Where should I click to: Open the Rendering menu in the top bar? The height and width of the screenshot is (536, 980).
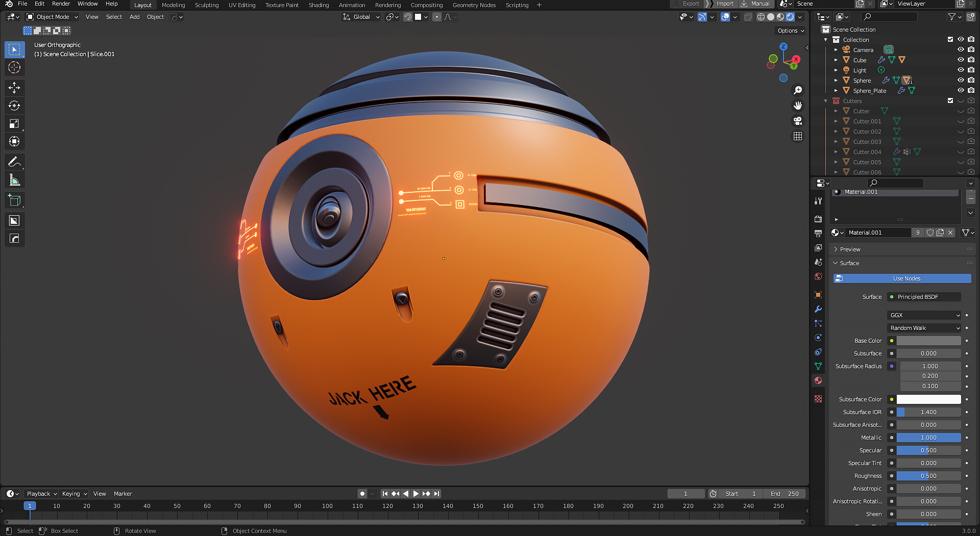[x=388, y=5]
